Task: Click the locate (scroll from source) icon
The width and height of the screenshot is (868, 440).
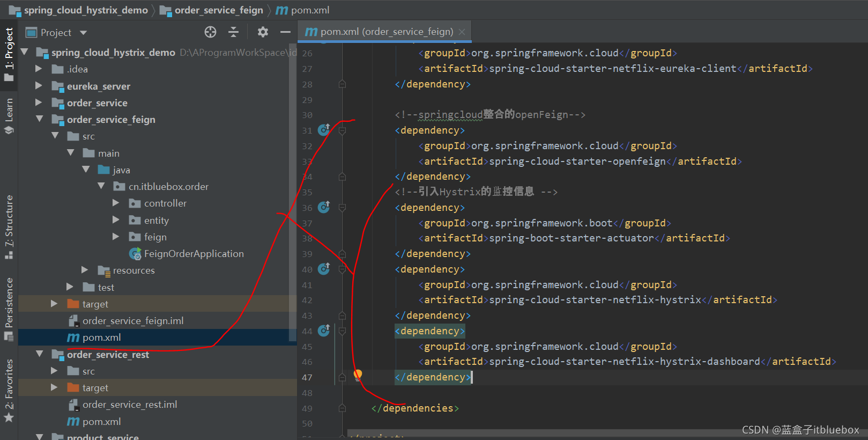Action: pyautogui.click(x=210, y=32)
